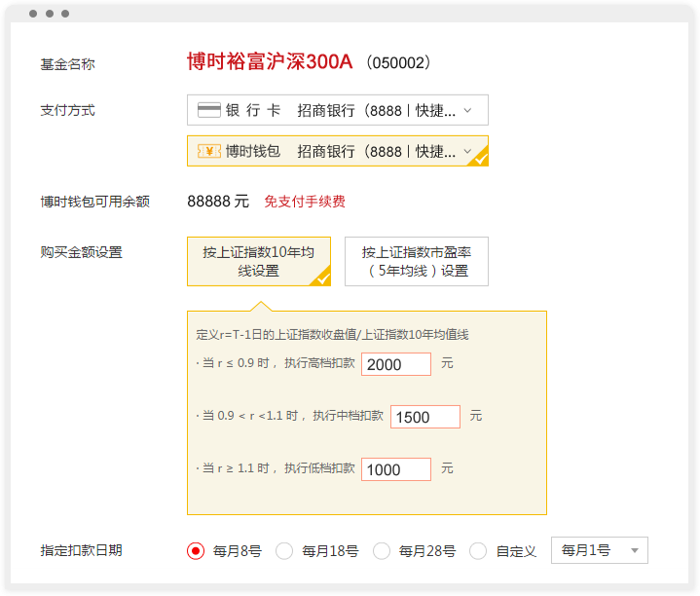Expand the 博时钱包 dropdown chevron arrow
700x596 pixels.
(467, 151)
